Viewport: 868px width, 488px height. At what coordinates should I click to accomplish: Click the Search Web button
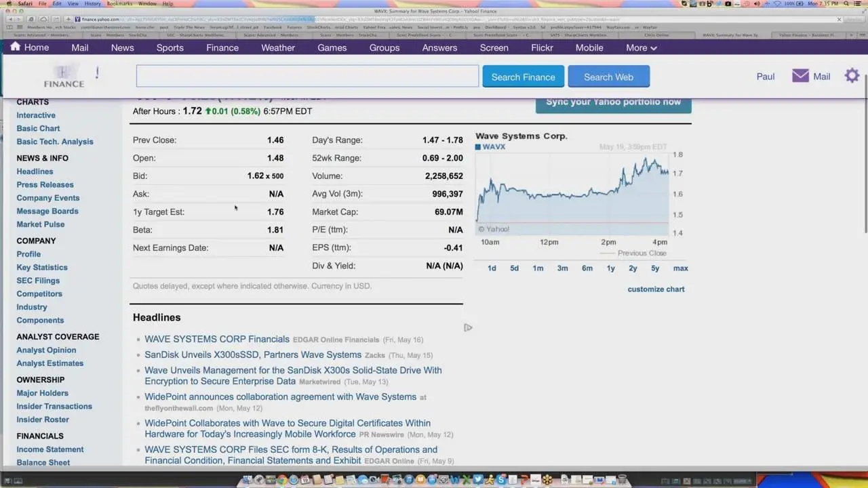(x=608, y=77)
